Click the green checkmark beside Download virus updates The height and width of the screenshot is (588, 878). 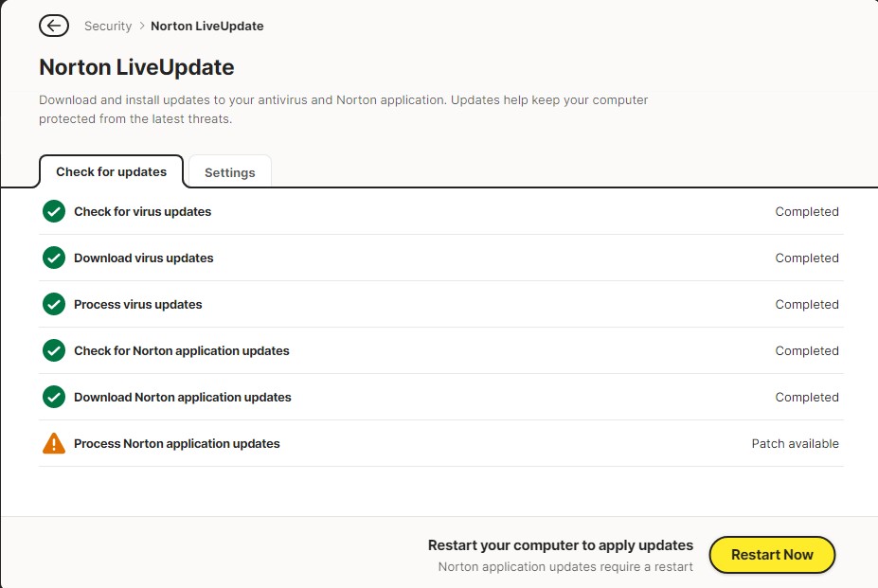(54, 258)
